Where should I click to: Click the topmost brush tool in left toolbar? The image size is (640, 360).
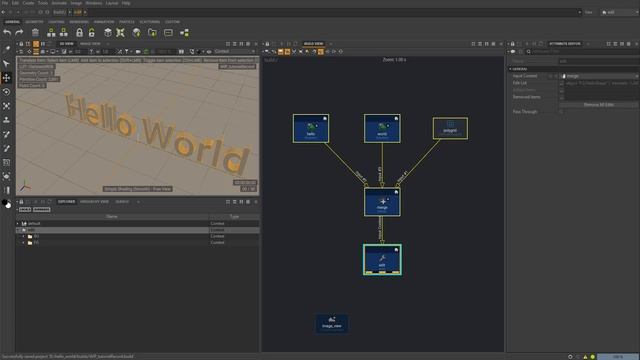[7, 49]
